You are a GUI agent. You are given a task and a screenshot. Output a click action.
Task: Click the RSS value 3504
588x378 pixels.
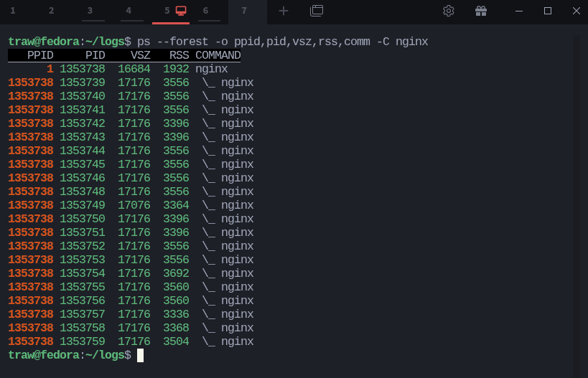tap(176, 341)
